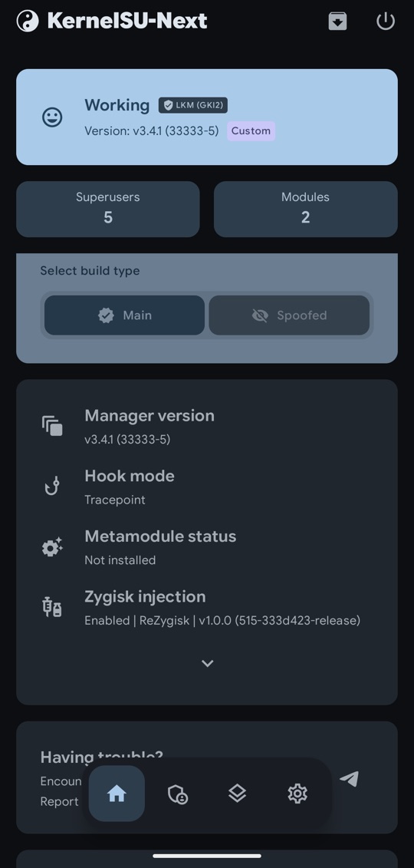Open the Settings gear tab
Viewport: 414px width, 868px height.
coord(297,794)
